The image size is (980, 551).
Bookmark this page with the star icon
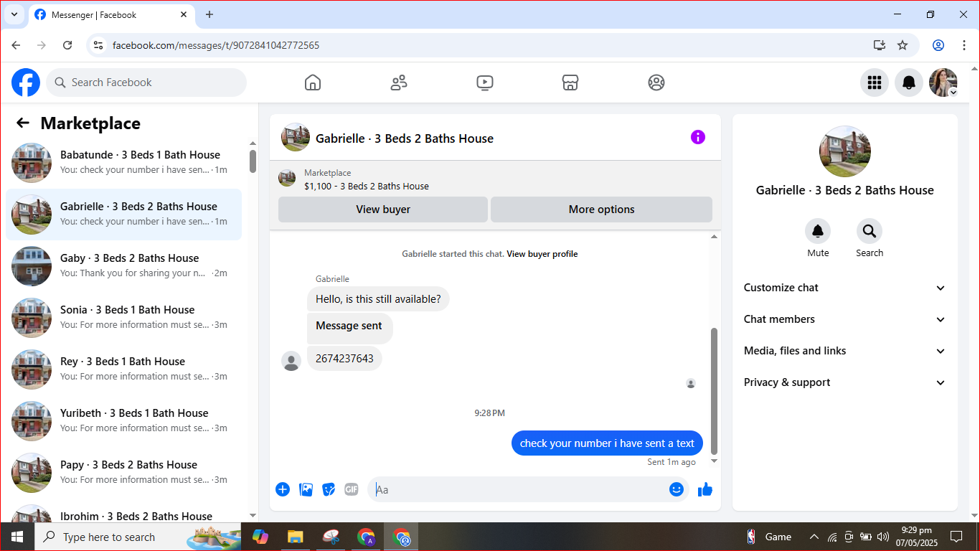pos(903,45)
